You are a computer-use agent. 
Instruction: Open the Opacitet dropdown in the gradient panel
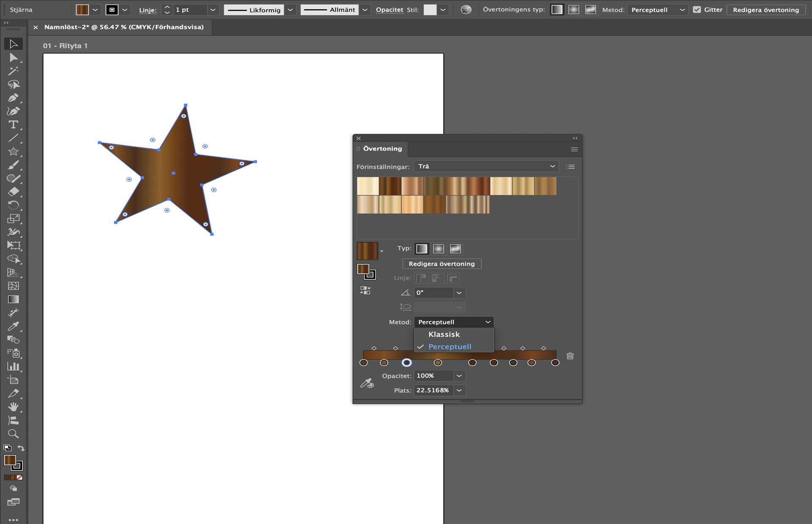pos(459,376)
